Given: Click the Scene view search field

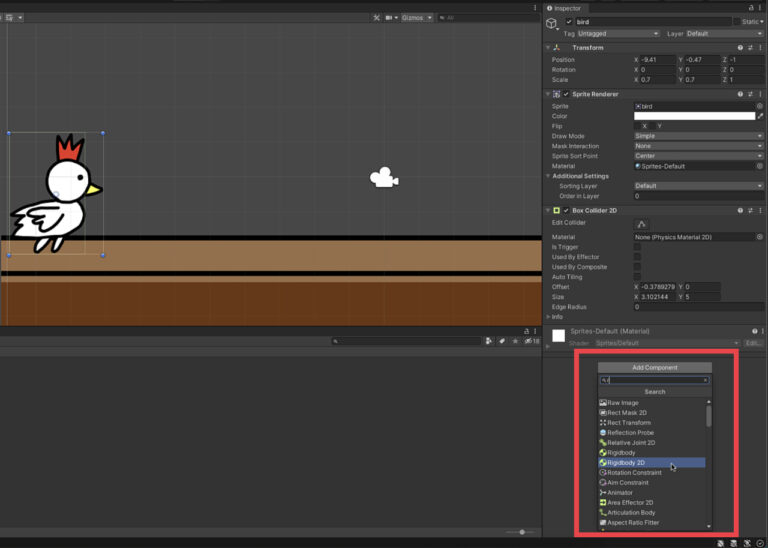Looking at the screenshot, I should click(488, 18).
